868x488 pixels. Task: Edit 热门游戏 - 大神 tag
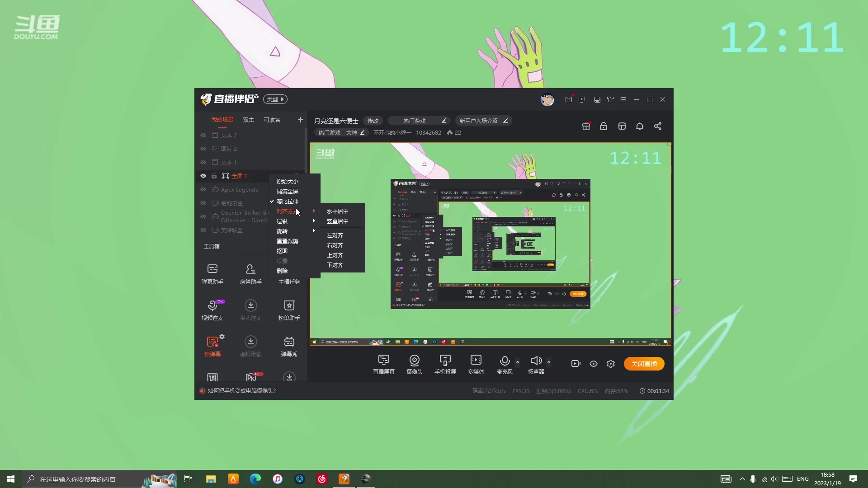[x=342, y=132]
